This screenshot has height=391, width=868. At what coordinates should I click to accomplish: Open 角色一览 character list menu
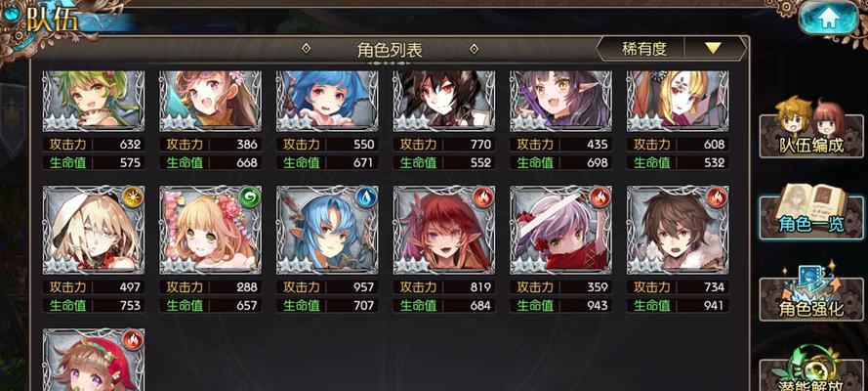point(811,211)
